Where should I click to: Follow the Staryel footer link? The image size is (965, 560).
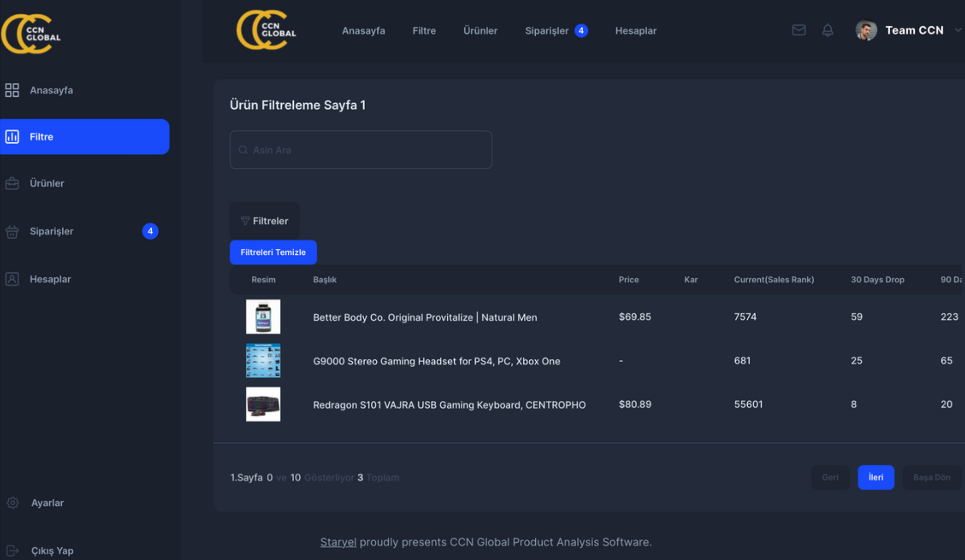click(x=338, y=542)
